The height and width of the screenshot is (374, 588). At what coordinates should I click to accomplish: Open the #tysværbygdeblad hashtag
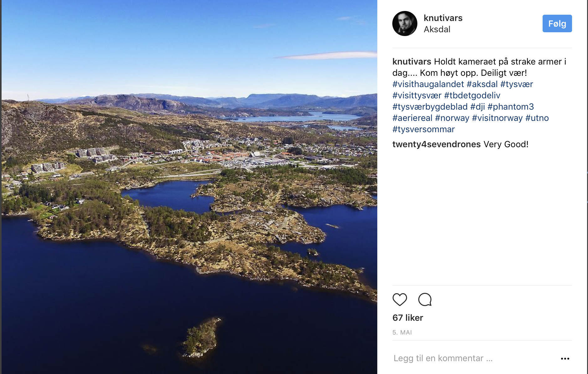430,107
